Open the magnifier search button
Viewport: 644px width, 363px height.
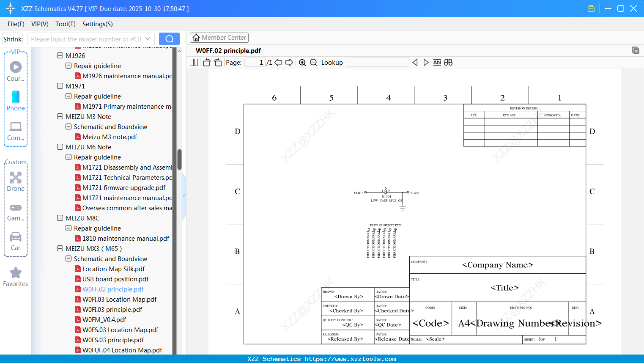169,38
